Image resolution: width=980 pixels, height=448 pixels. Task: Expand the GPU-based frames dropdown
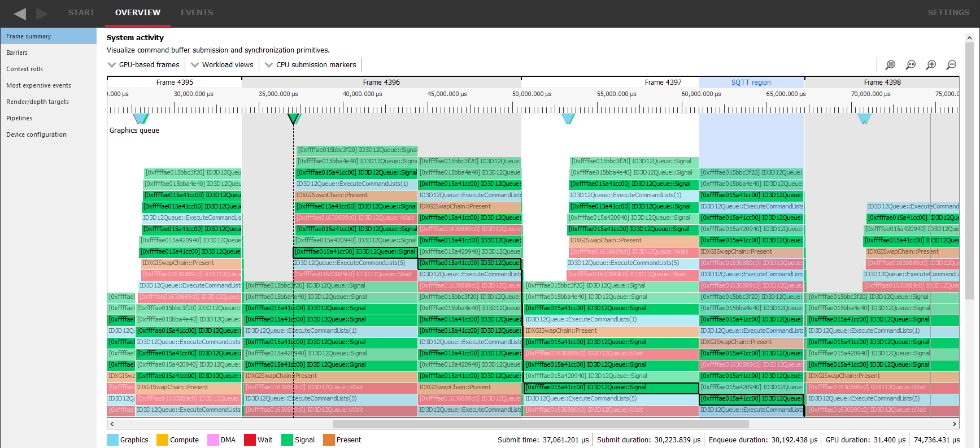[x=143, y=65]
